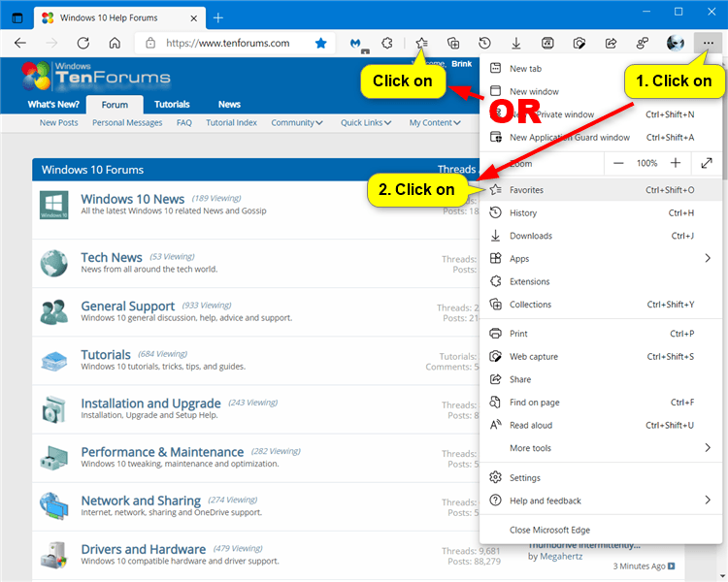Choose Print from the menu

point(601,334)
